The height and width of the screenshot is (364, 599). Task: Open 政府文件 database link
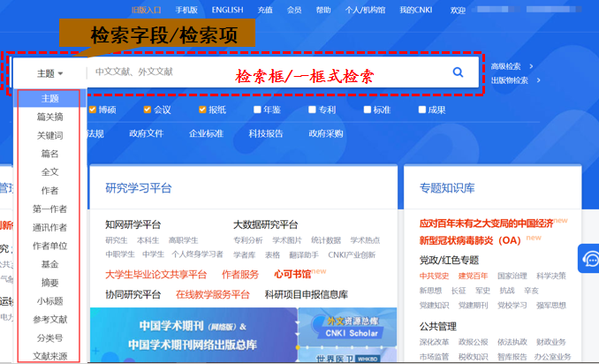(146, 133)
